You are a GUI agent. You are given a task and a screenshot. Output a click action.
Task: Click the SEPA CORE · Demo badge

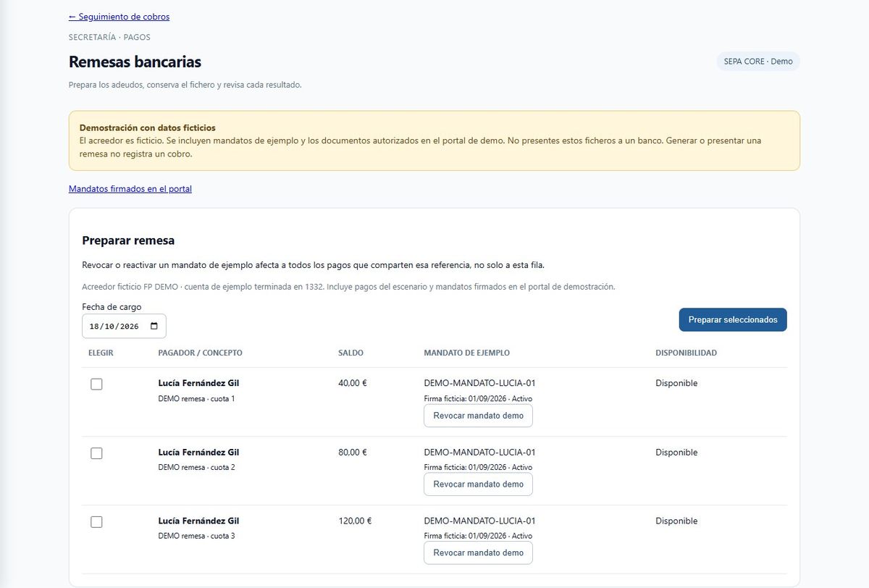pos(758,62)
